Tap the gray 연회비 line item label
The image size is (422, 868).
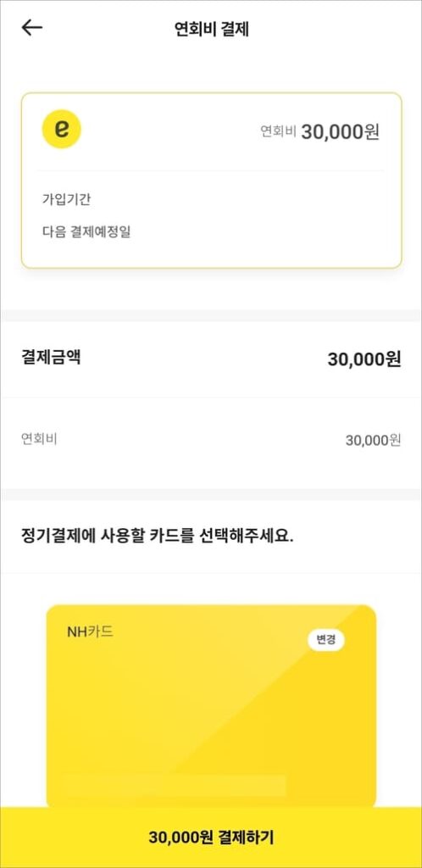[x=39, y=440]
